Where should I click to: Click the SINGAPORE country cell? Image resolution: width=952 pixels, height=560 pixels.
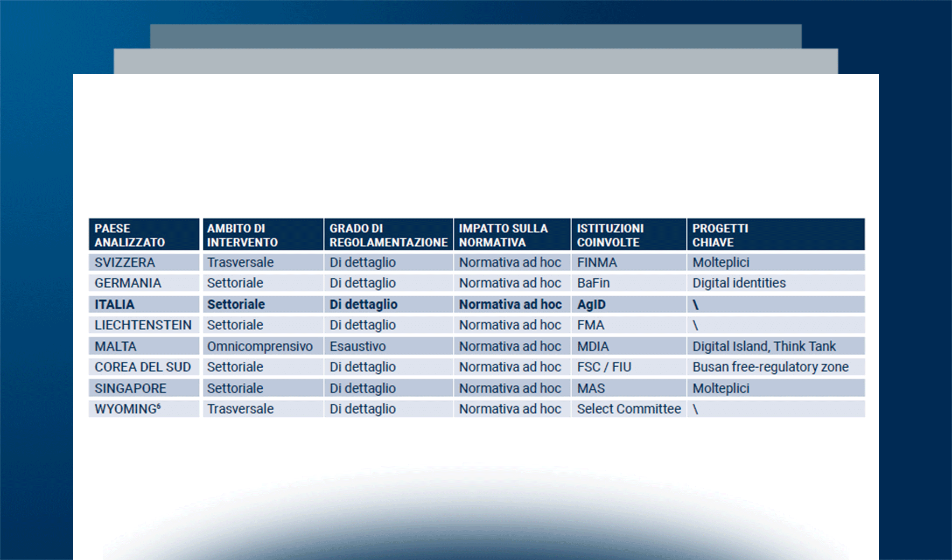[131, 388]
